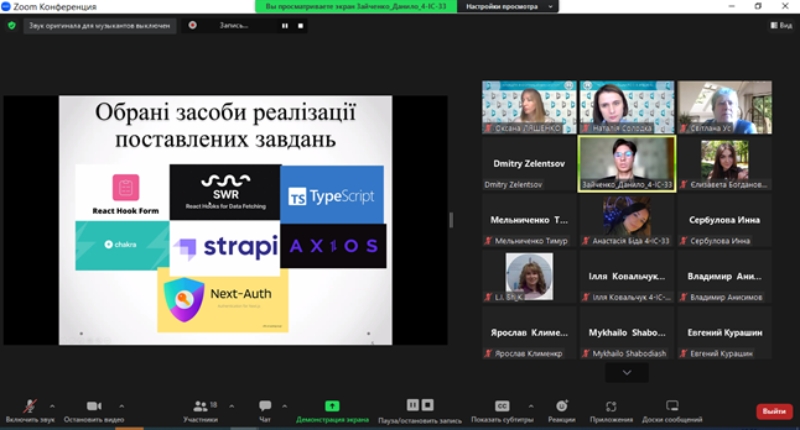Open Настройки просмотра view options dropdown
800x430 pixels.
508,7
